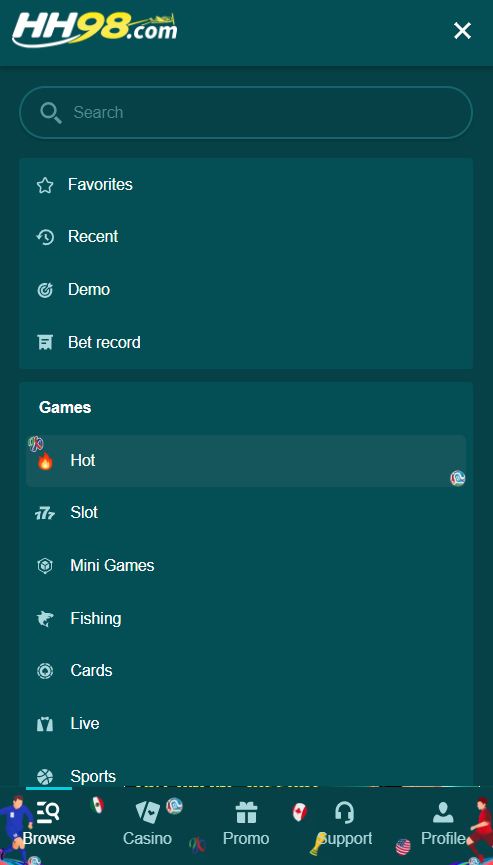Click the Fishing shark icon
The image size is (493, 865).
pyautogui.click(x=45, y=619)
